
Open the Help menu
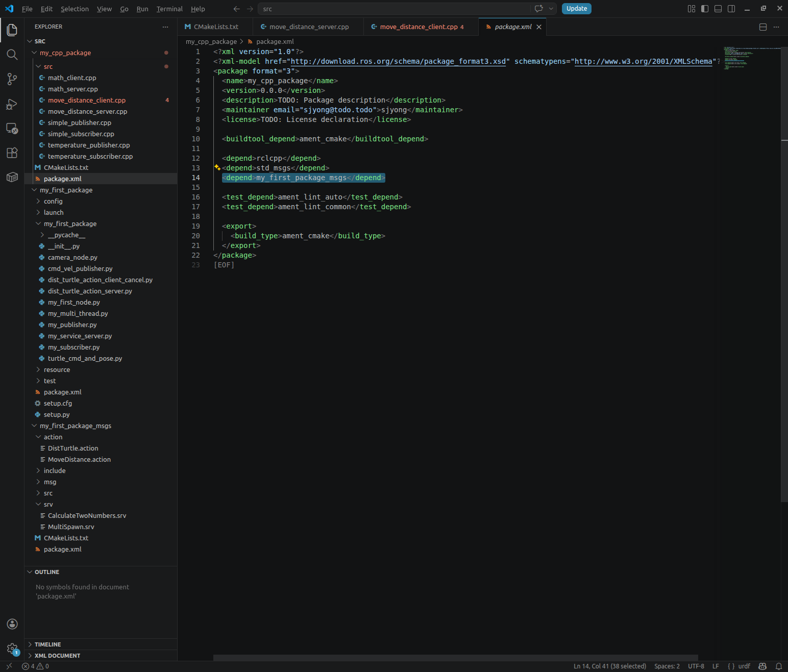tap(198, 9)
